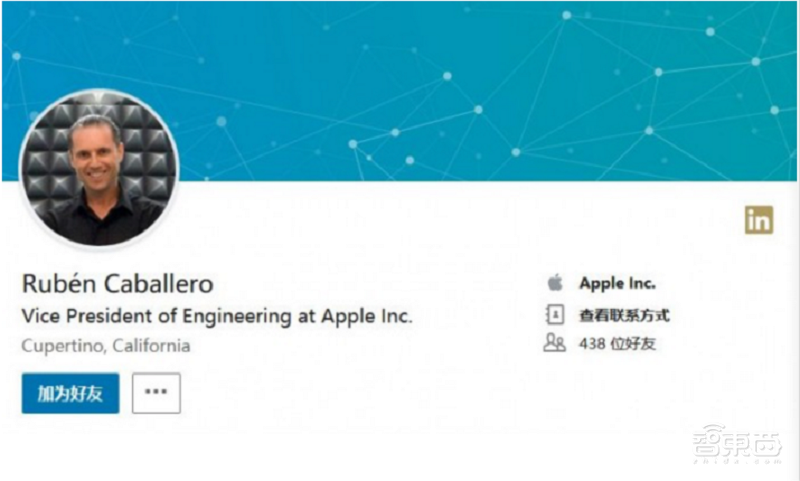Click the connections people icon
800x481 pixels.
(x=554, y=343)
